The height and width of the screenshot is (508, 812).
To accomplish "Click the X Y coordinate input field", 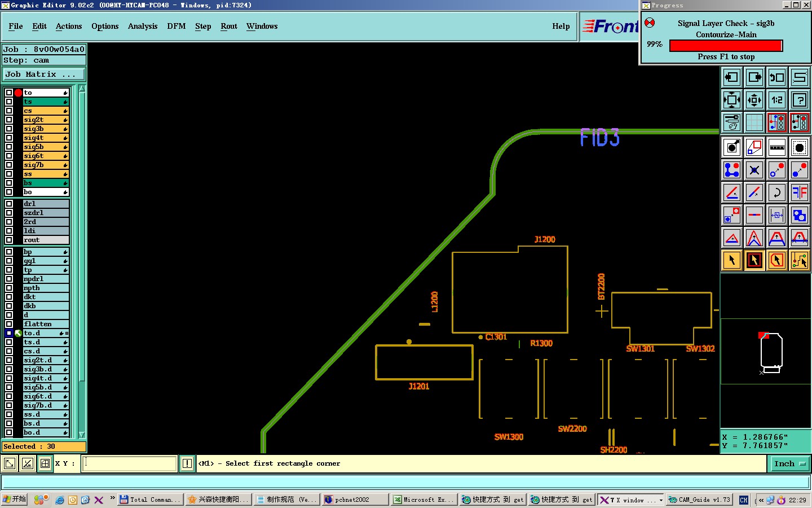I will tap(130, 463).
